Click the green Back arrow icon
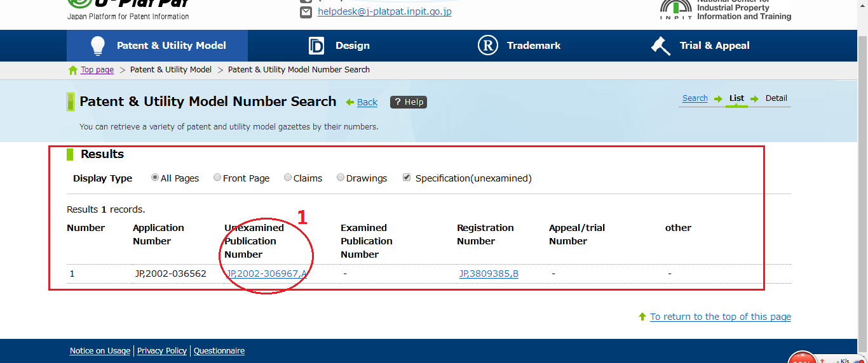The width and height of the screenshot is (868, 363). [x=349, y=102]
